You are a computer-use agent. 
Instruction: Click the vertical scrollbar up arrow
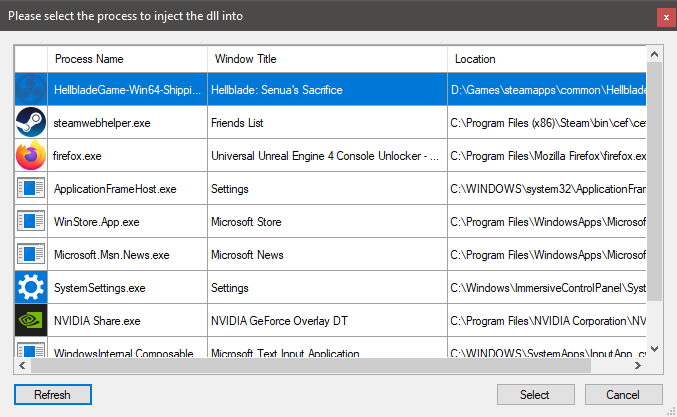(x=655, y=52)
